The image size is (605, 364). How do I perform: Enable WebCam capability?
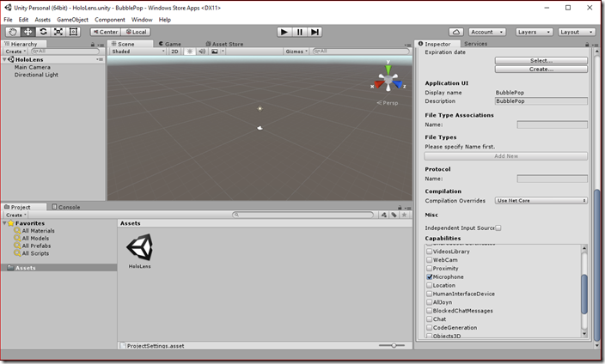429,260
